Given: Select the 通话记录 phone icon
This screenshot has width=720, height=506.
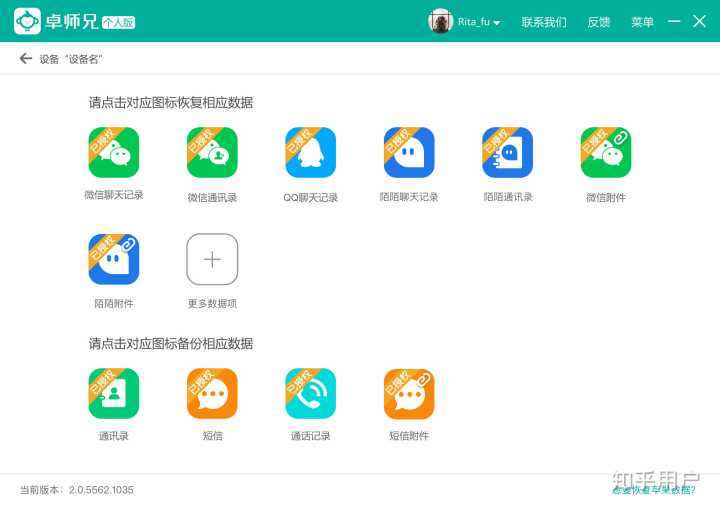Looking at the screenshot, I should pos(310,394).
